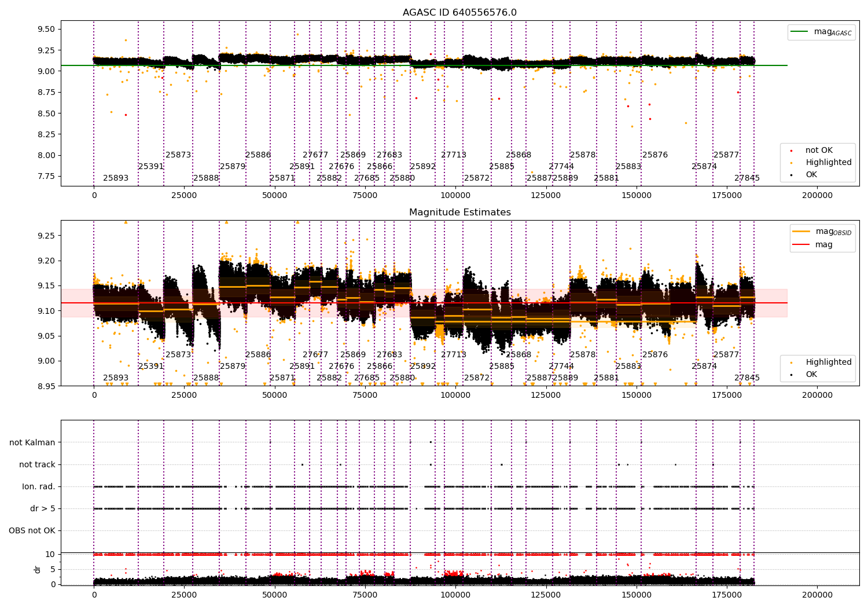Click OBSID label '25885' in middle panel

(502, 367)
